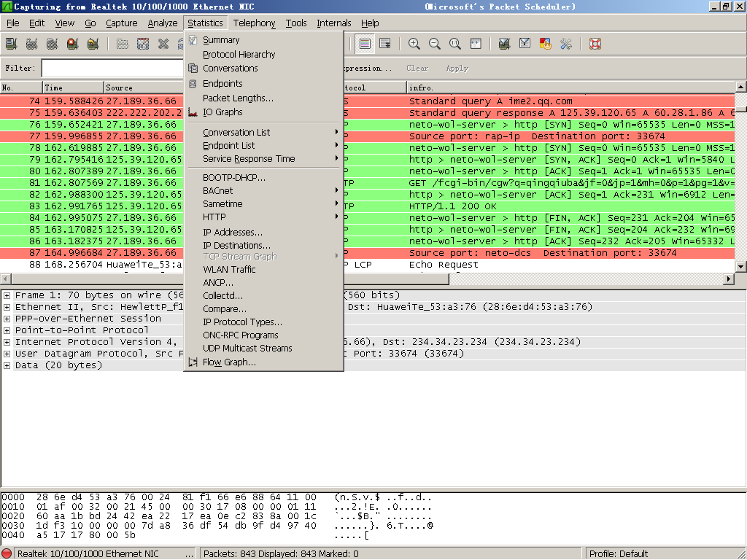This screenshot has height=560, width=747.
Task: Click the Apply filter button
Action: [x=457, y=68]
